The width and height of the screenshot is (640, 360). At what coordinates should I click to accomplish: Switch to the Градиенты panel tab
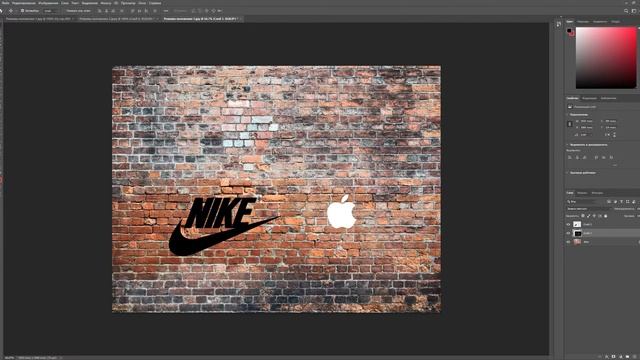pyautogui.click(x=600, y=22)
